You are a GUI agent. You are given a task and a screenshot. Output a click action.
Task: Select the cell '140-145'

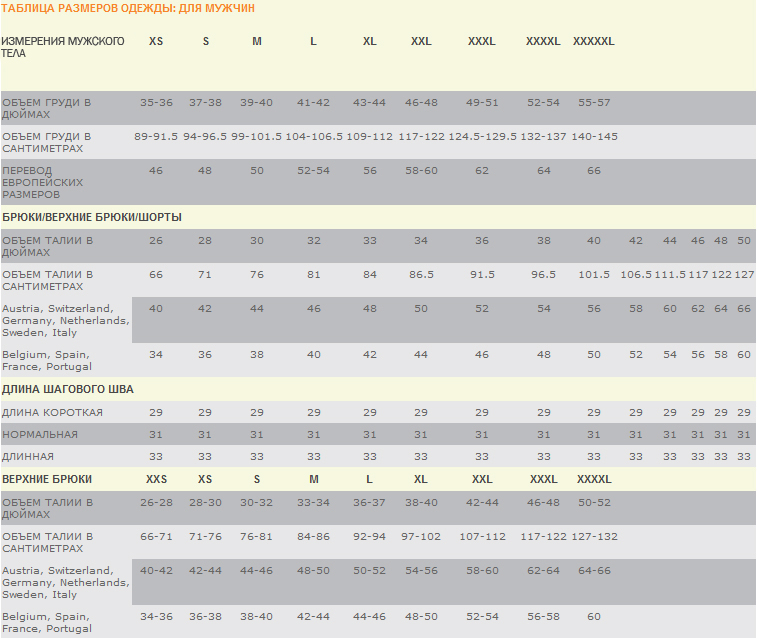click(x=594, y=137)
